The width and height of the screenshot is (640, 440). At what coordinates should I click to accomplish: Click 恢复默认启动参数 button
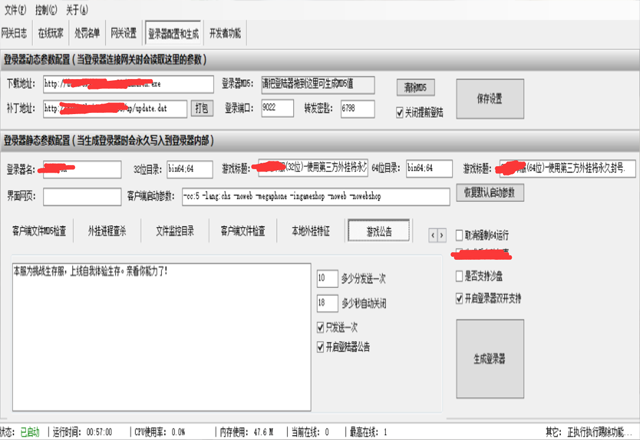pyautogui.click(x=490, y=192)
